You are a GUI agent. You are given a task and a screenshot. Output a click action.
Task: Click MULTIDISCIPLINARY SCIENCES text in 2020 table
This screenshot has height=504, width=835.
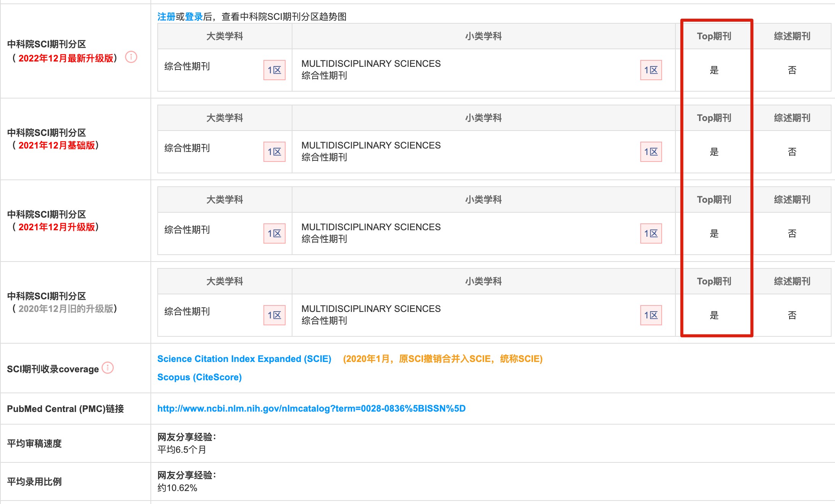tap(371, 309)
